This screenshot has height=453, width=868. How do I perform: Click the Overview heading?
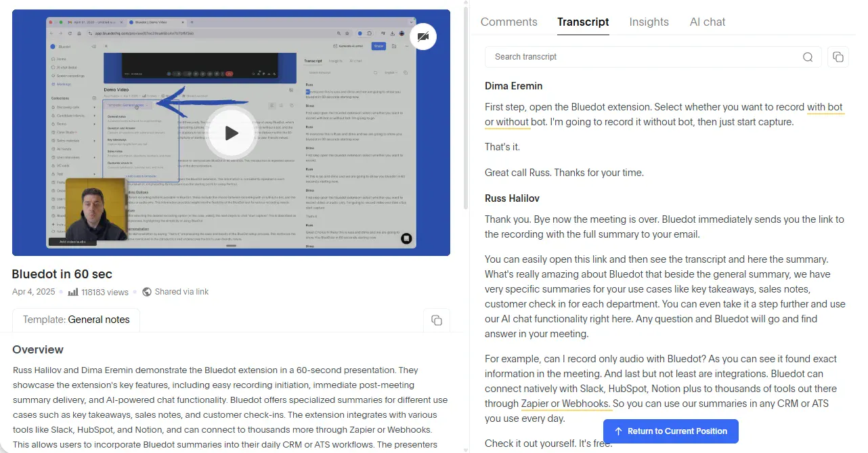[38, 349]
